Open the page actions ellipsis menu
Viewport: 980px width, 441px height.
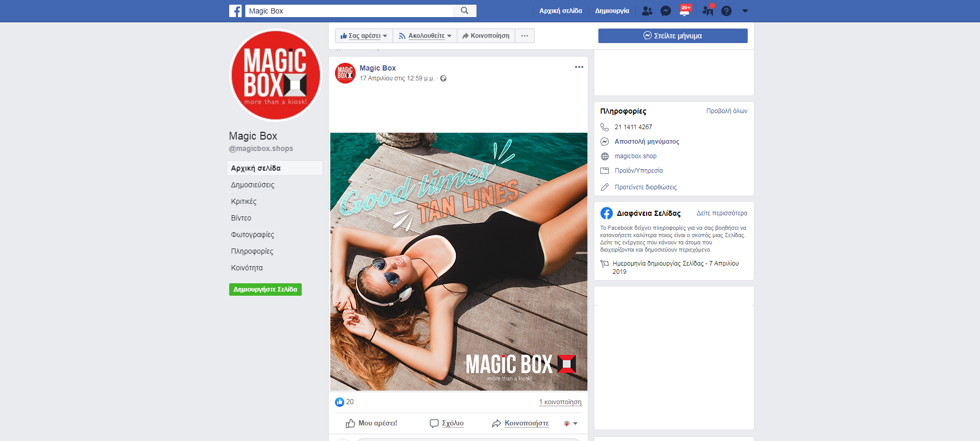pos(525,36)
